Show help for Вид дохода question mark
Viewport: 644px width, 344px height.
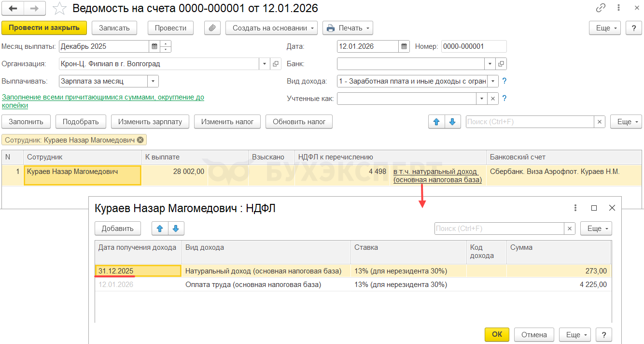(504, 81)
